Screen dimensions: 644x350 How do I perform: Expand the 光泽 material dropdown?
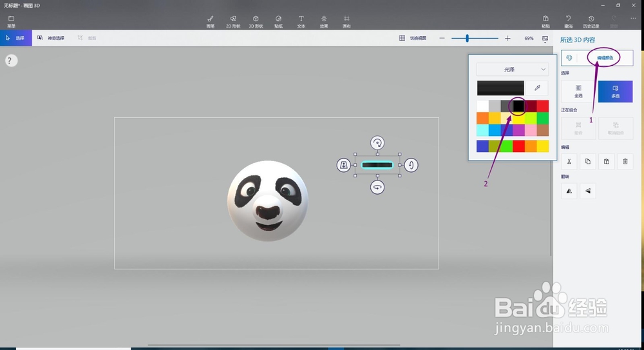coord(512,69)
